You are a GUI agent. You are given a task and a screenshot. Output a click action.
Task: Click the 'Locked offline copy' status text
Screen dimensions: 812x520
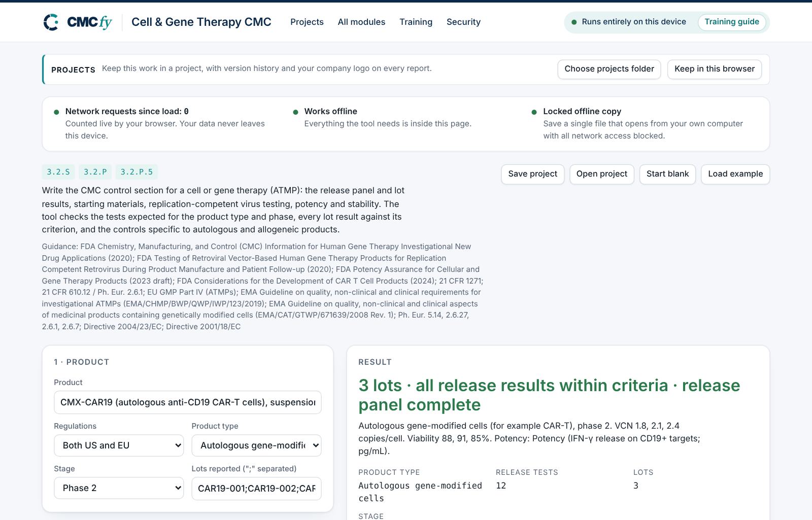[582, 111]
